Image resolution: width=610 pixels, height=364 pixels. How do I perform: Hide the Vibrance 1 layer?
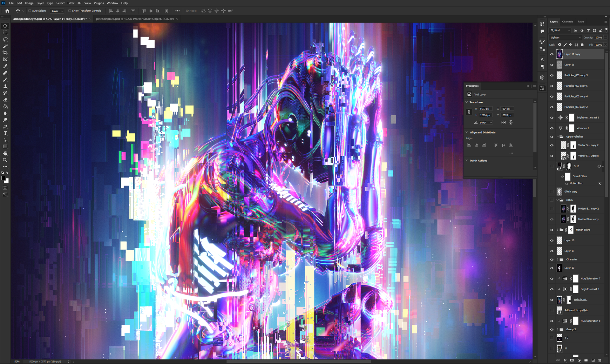click(x=552, y=128)
